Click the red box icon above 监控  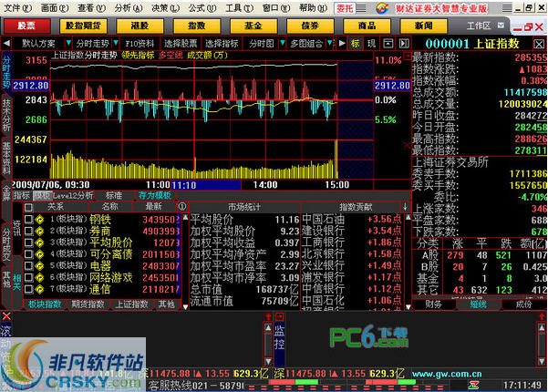[279, 317]
